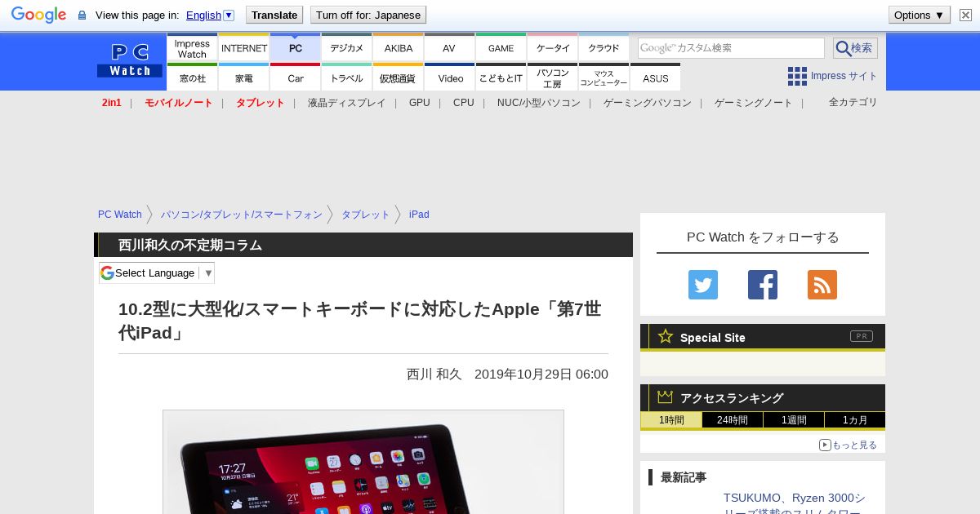The height and width of the screenshot is (514, 980).
Task: Open the マウスコンピューター nav item
Action: tap(604, 78)
